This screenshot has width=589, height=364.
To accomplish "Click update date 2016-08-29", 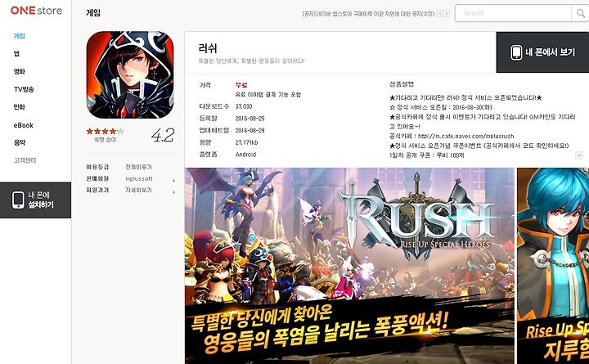I will tap(250, 130).
